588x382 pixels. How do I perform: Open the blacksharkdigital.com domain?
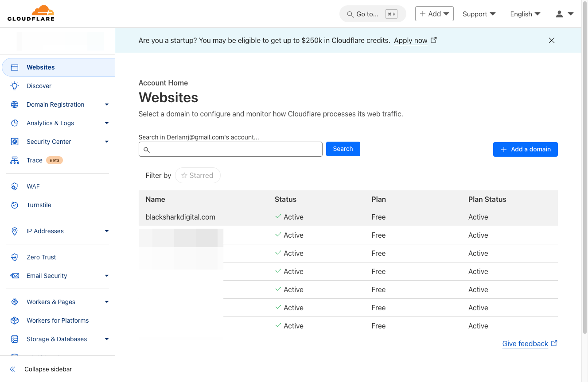click(180, 217)
